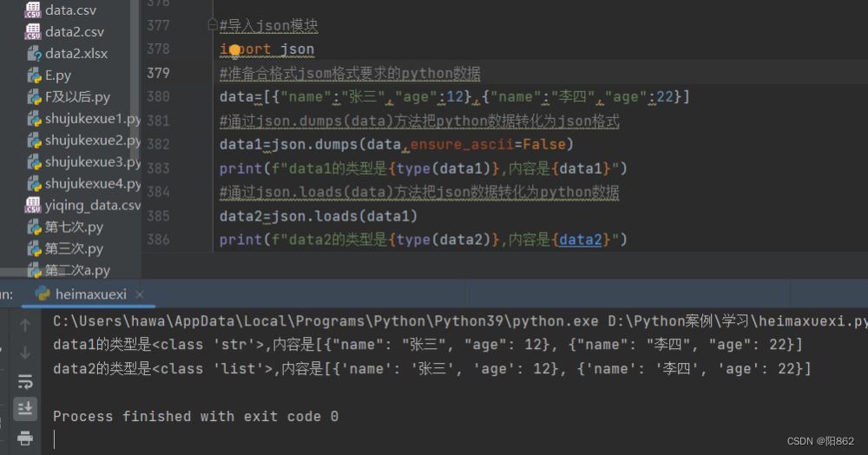Click comment '#准备合格式jsom格式要求的python数据'
This screenshot has height=455, width=868.
coord(350,73)
